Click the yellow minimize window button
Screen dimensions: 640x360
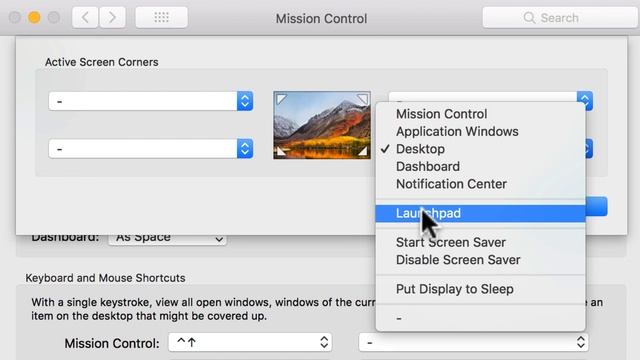pos(34,18)
